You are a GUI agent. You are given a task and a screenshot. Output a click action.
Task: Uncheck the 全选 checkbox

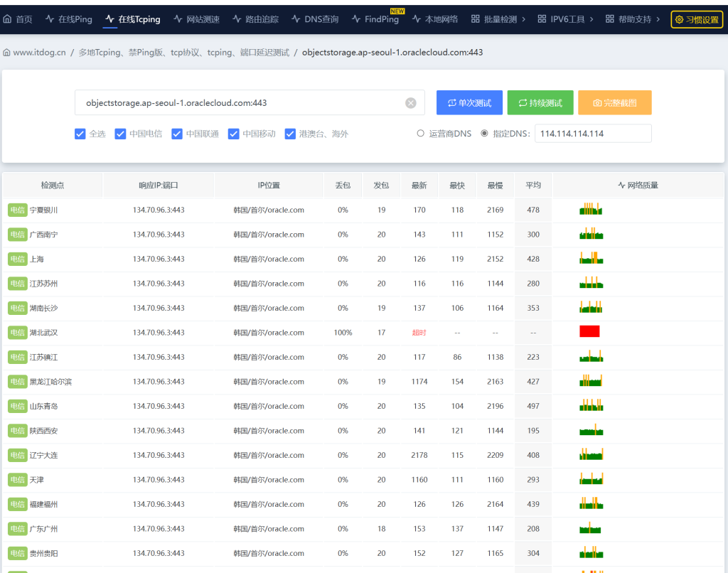80,134
